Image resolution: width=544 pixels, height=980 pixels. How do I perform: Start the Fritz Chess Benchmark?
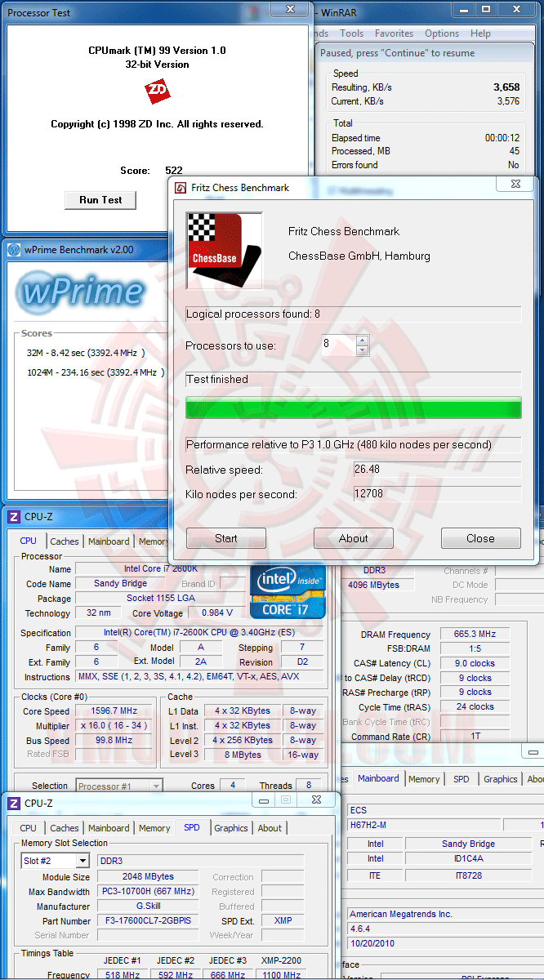(226, 538)
